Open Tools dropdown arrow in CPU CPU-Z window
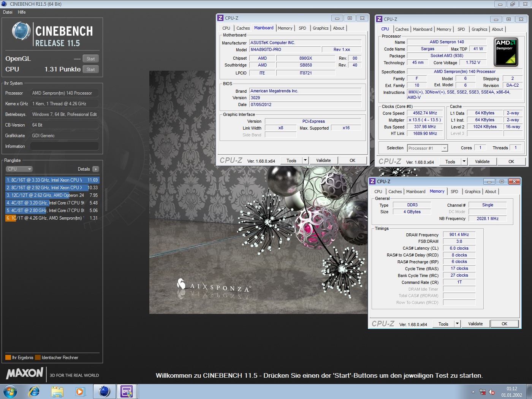Image resolution: width=532 pixels, height=399 pixels. (464, 161)
